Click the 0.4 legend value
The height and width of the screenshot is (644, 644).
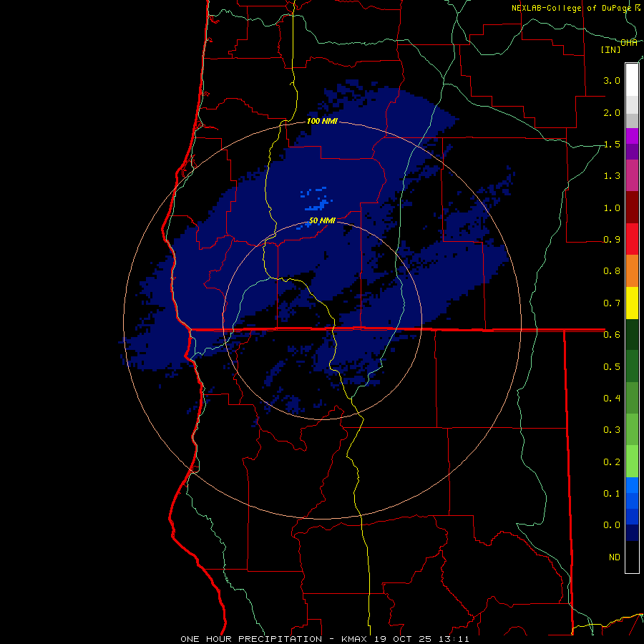click(612, 398)
